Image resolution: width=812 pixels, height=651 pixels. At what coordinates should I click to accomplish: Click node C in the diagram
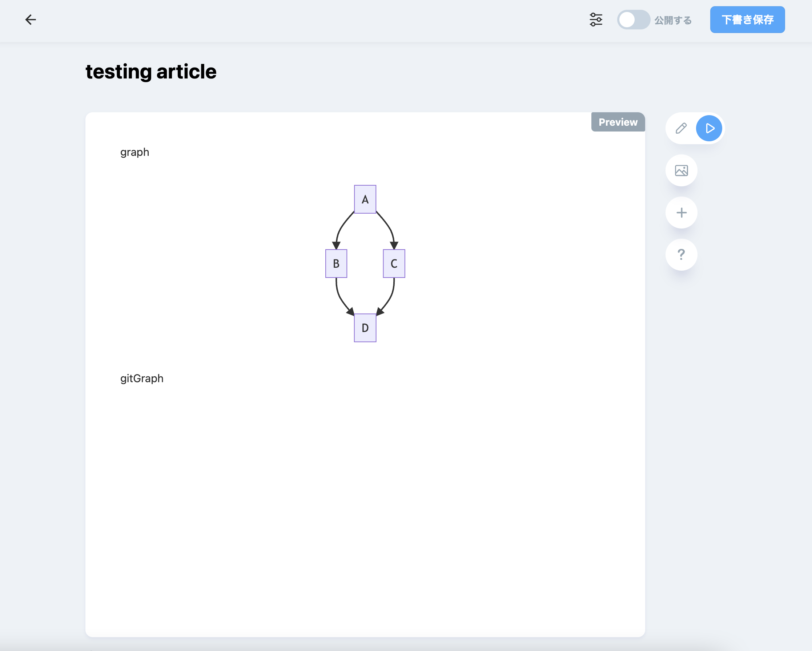pyautogui.click(x=394, y=264)
